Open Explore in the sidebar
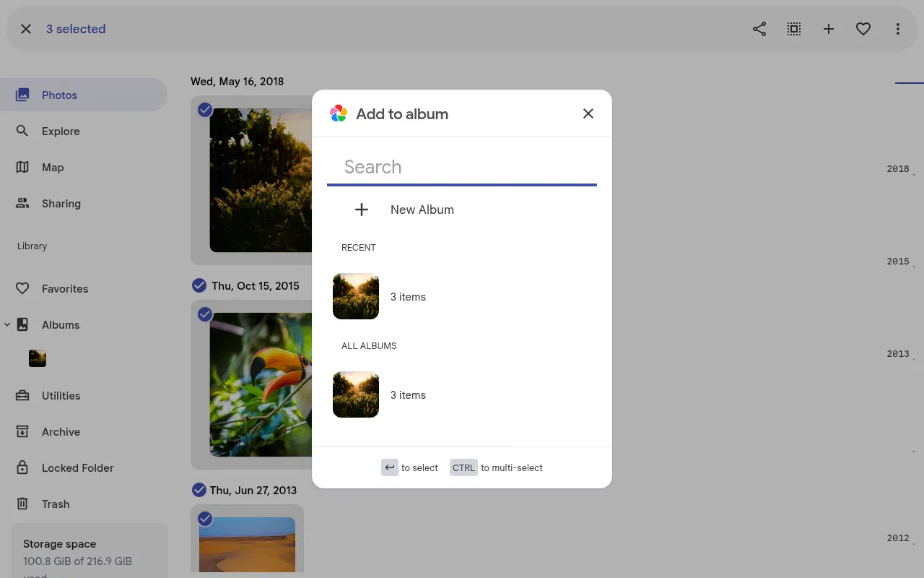Viewport: 924px width, 578px height. (84, 131)
